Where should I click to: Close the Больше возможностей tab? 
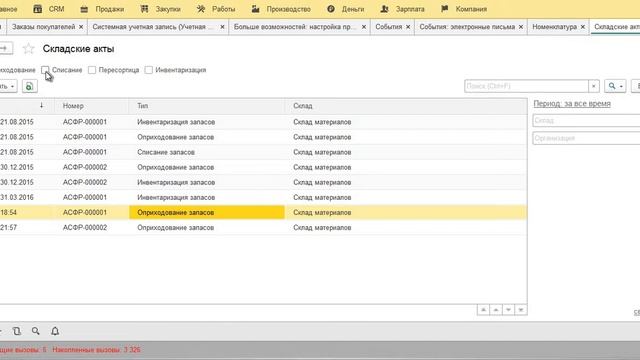coord(364,27)
